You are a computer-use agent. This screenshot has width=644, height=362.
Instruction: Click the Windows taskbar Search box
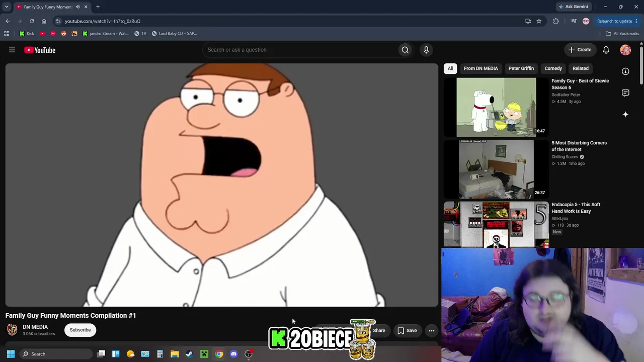(56, 354)
